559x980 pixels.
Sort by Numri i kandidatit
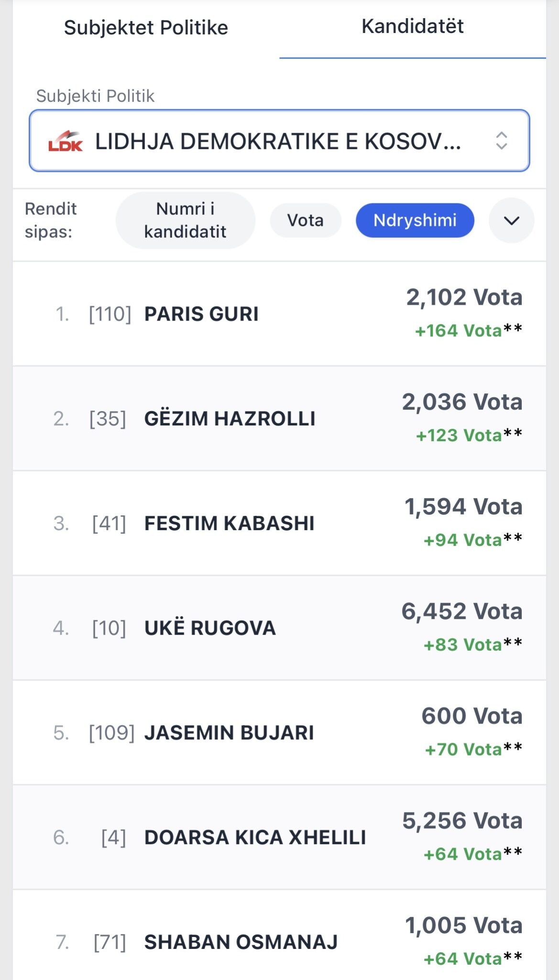click(185, 220)
